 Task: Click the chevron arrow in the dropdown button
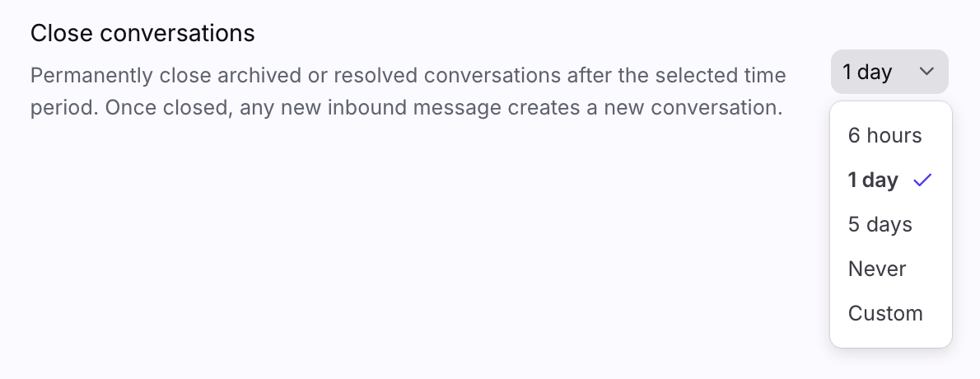[x=926, y=72]
